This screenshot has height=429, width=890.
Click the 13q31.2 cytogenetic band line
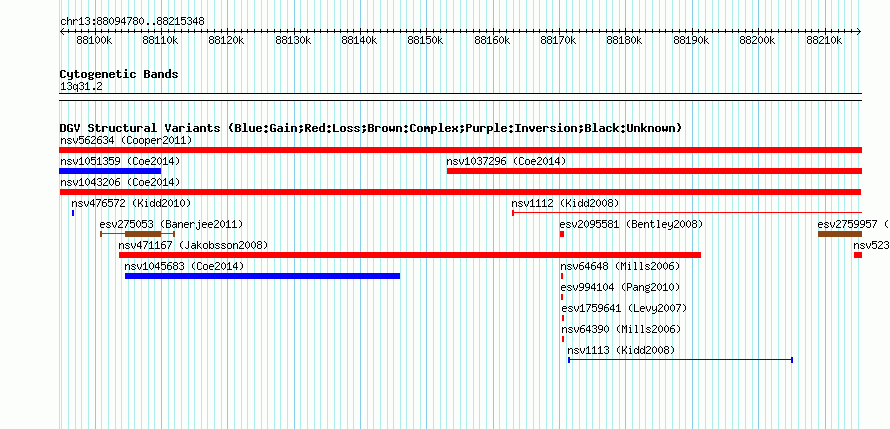click(x=460, y=97)
